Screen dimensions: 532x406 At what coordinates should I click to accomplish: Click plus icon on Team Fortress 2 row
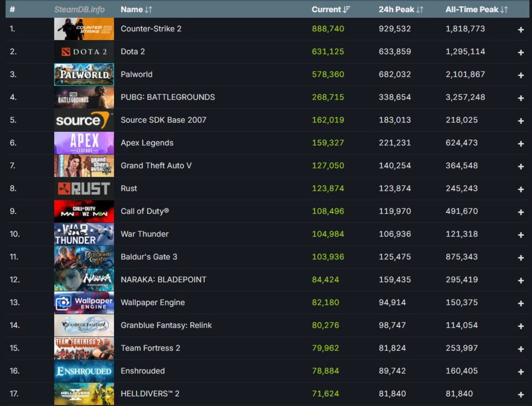[x=521, y=349]
